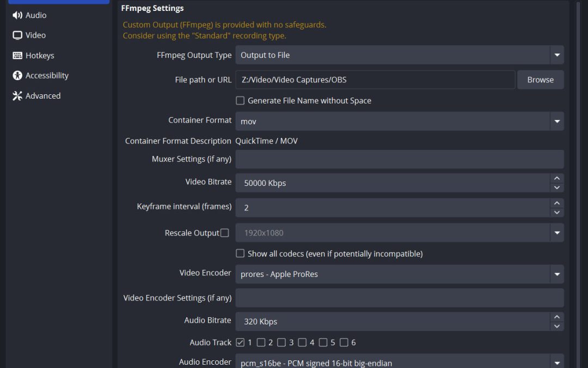This screenshot has width=588, height=368.
Task: Increase Audio Bitrate with up arrow
Action: pyautogui.click(x=556, y=317)
